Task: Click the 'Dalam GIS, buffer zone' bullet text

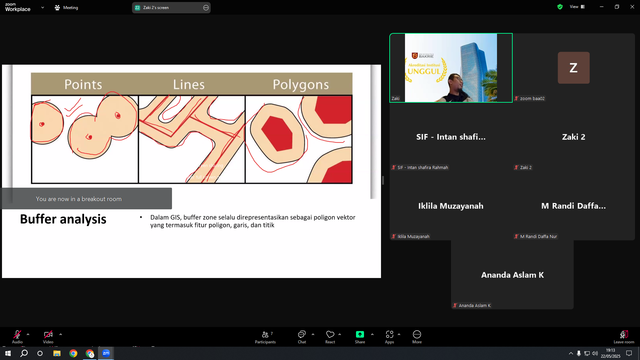Action: [253, 221]
